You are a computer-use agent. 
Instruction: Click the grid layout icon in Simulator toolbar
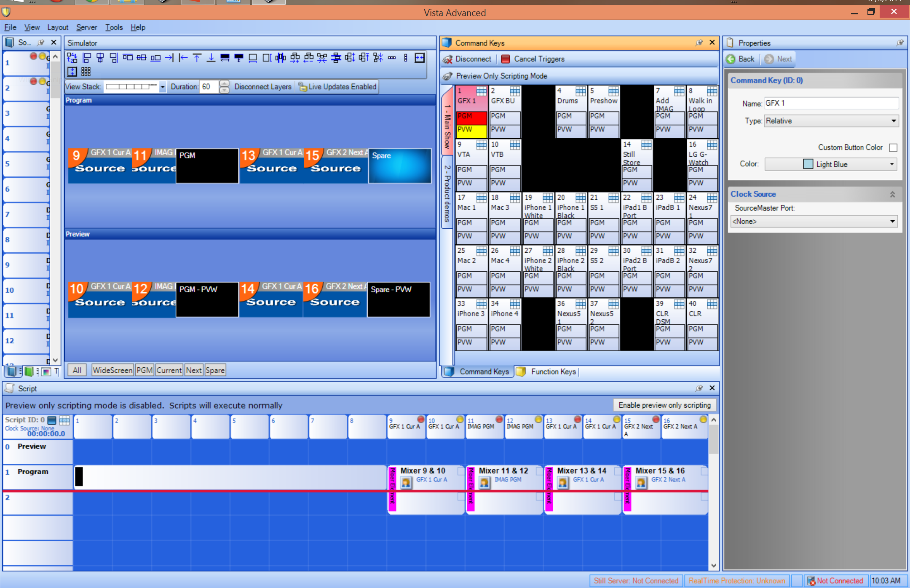point(86,72)
